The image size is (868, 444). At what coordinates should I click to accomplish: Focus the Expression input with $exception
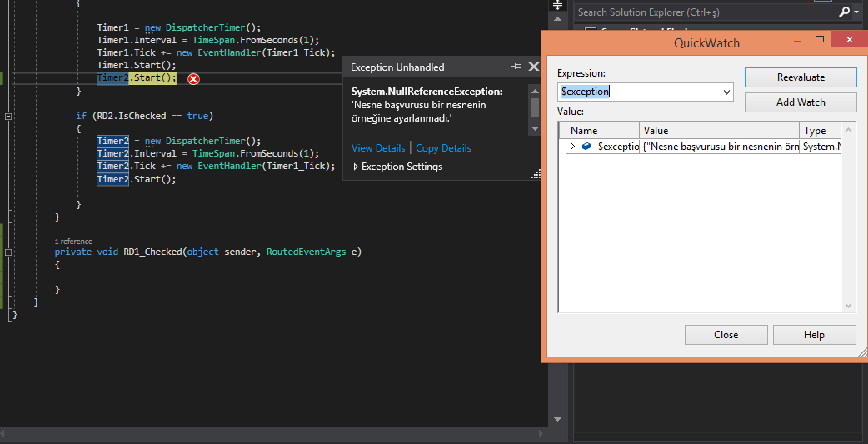640,92
